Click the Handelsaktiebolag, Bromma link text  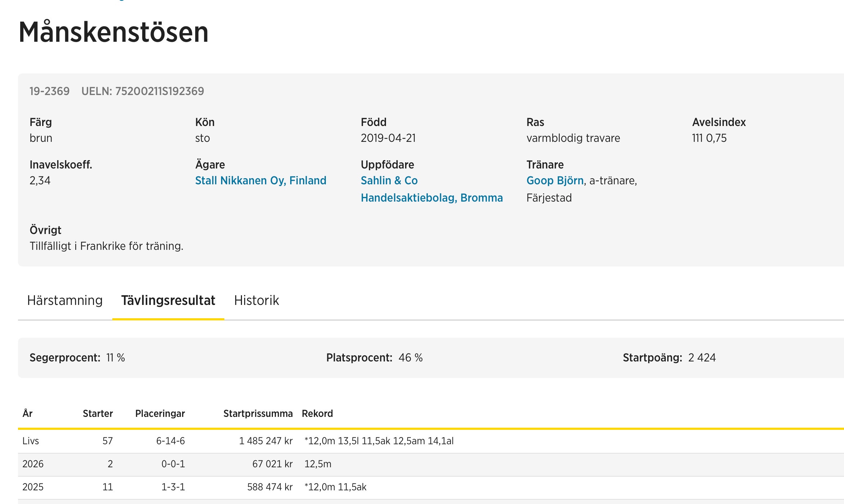tap(431, 198)
